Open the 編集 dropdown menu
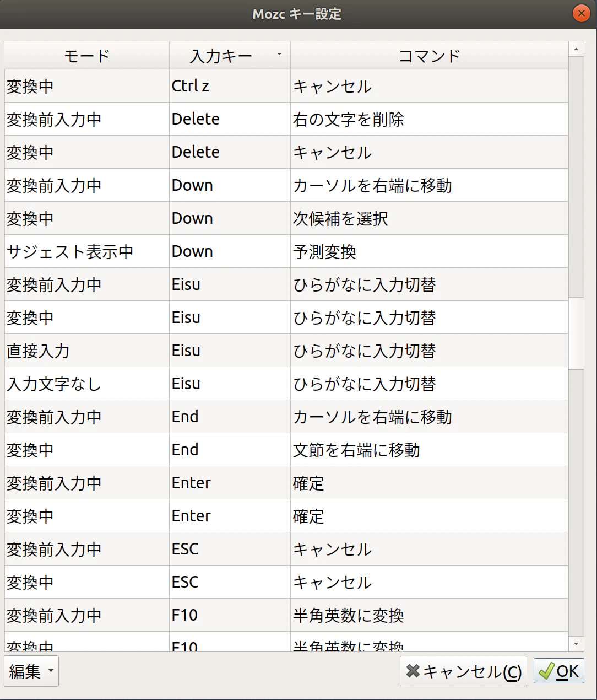 [31, 671]
